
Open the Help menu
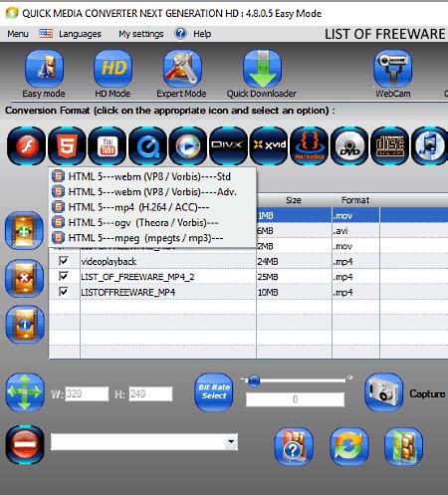[x=202, y=34]
